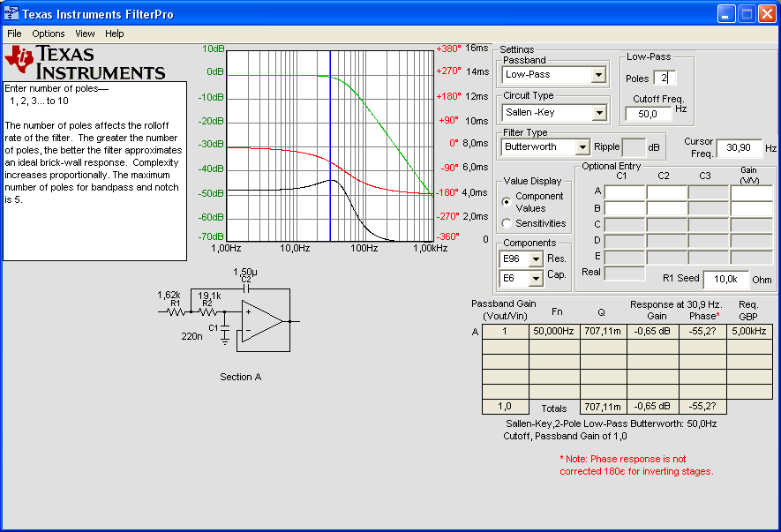The height and width of the screenshot is (532, 781).
Task: Expand the Circuit Type dropdown
Action: 599,113
